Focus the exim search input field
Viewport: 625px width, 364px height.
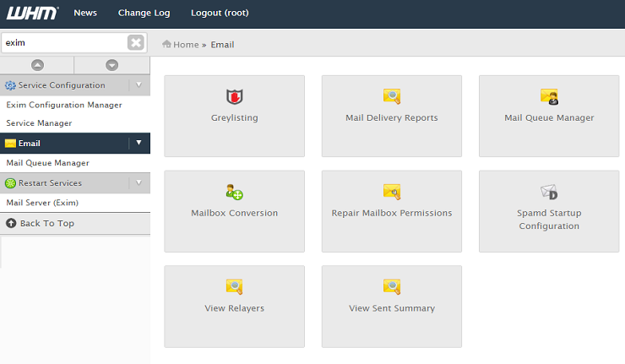[x=63, y=43]
